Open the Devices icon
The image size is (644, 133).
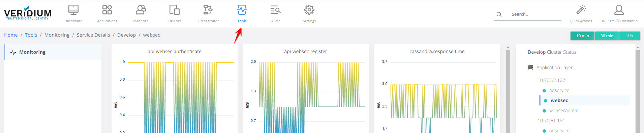(175, 10)
